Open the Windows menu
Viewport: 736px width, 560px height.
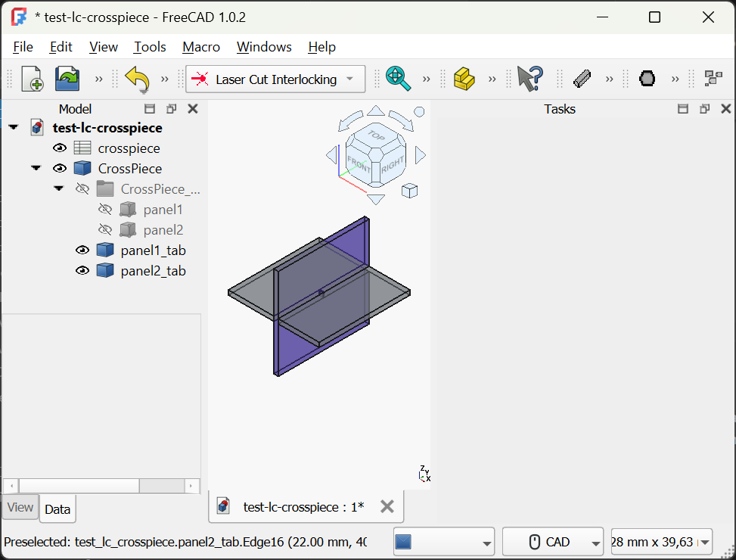point(264,47)
